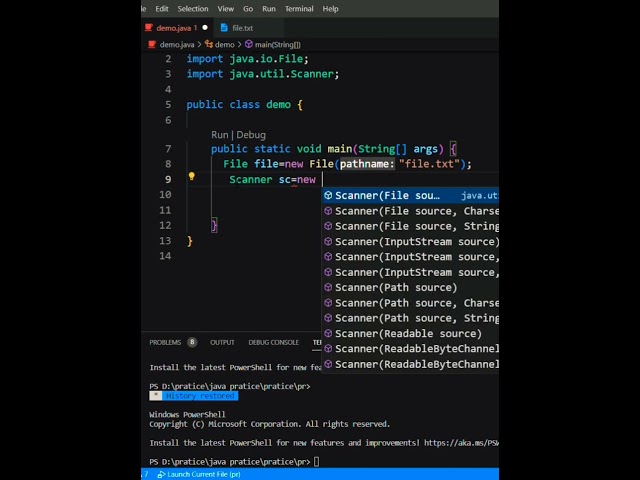This screenshot has width=640, height=480.
Task: Open the View menu
Action: click(226, 9)
